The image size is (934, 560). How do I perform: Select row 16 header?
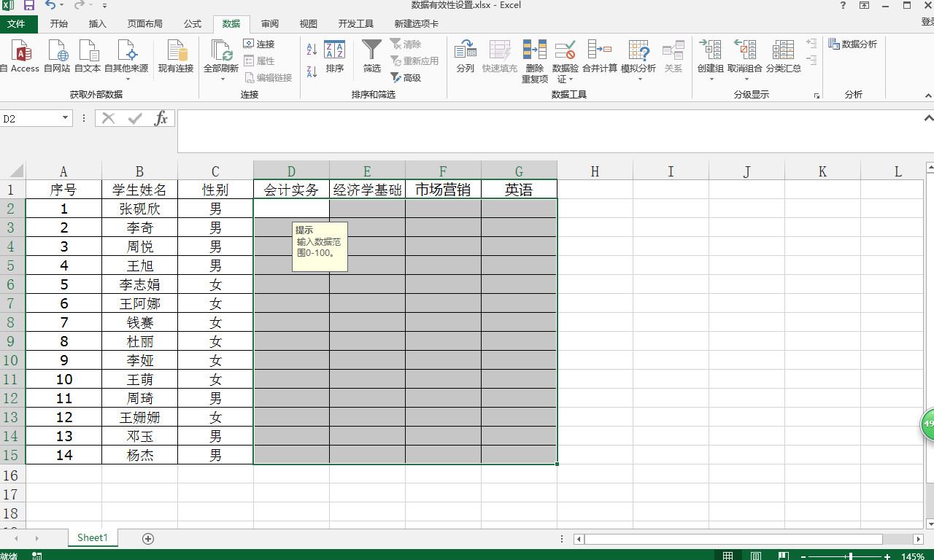click(12, 475)
